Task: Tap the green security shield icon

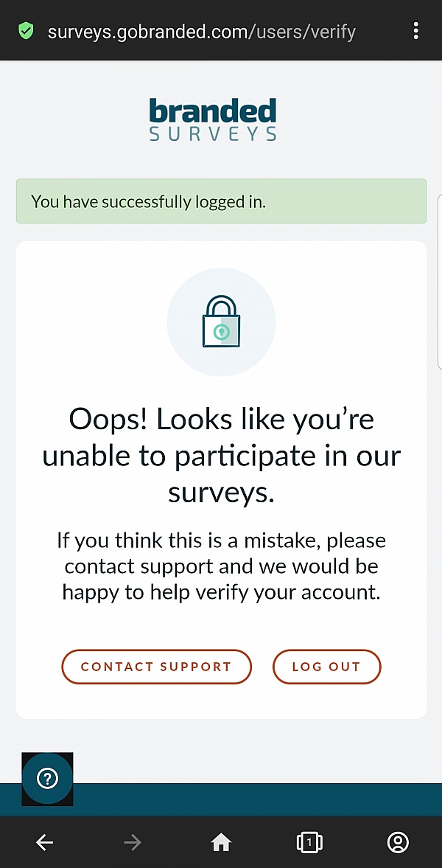Action: [x=26, y=31]
